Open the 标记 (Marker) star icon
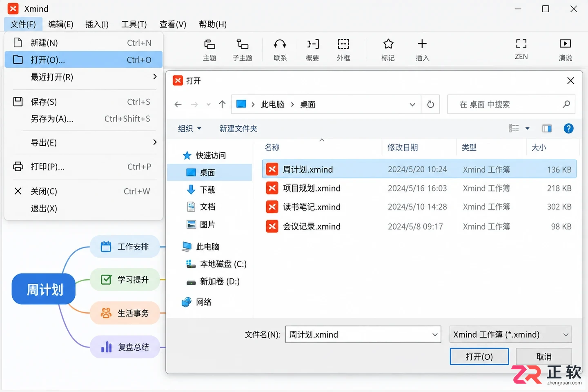Viewport: 588px width, 392px height. pos(388,44)
